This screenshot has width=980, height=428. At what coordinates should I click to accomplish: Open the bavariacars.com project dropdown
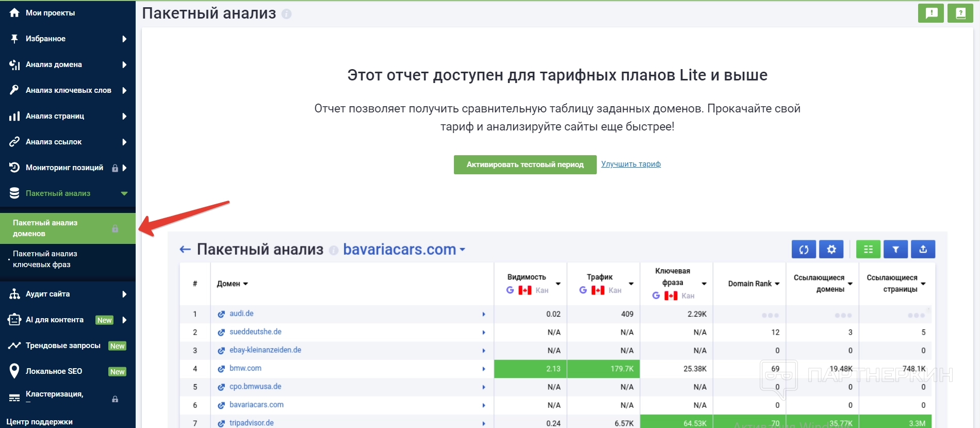404,250
